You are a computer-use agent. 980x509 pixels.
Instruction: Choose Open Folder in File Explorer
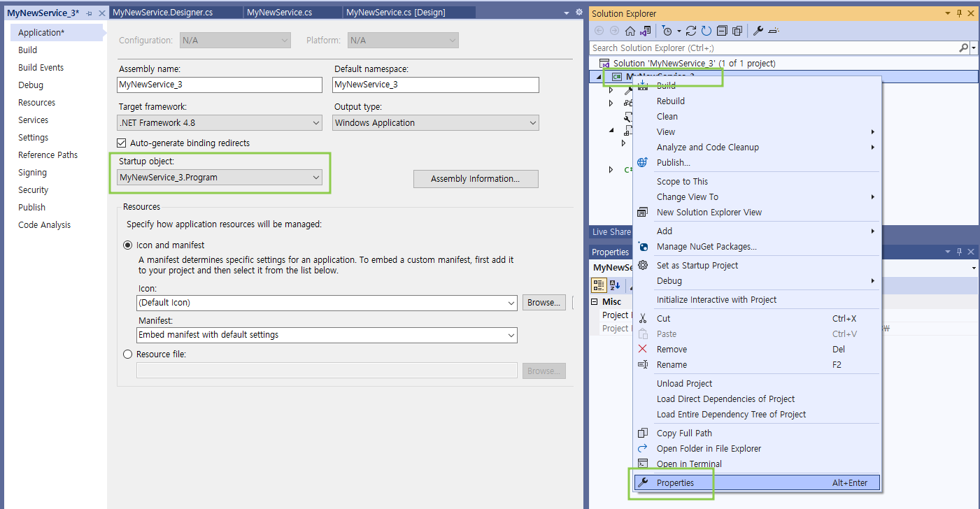point(756,448)
